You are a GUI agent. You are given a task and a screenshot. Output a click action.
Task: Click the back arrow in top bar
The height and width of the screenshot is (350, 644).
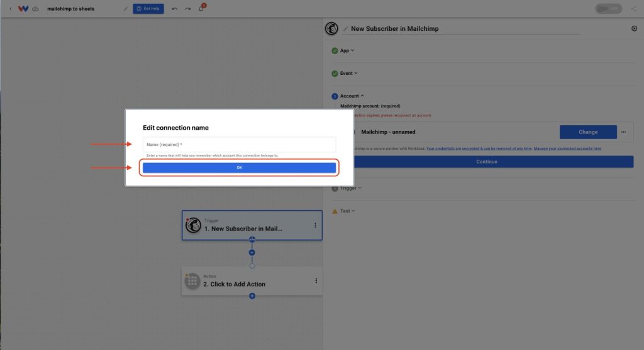(x=11, y=9)
